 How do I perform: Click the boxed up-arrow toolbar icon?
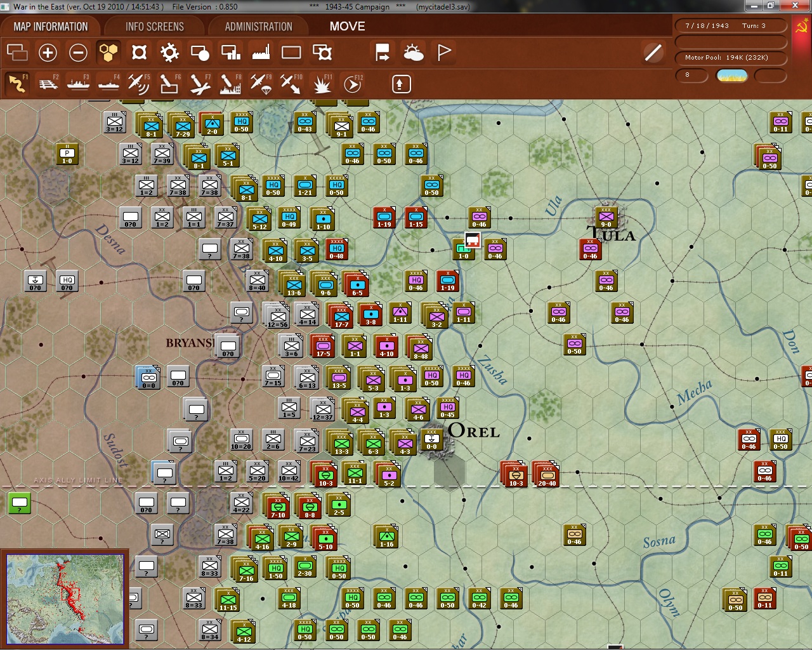402,84
